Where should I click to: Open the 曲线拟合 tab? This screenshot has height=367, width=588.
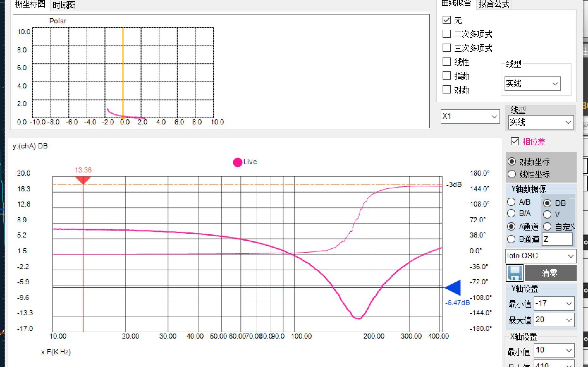(456, 4)
